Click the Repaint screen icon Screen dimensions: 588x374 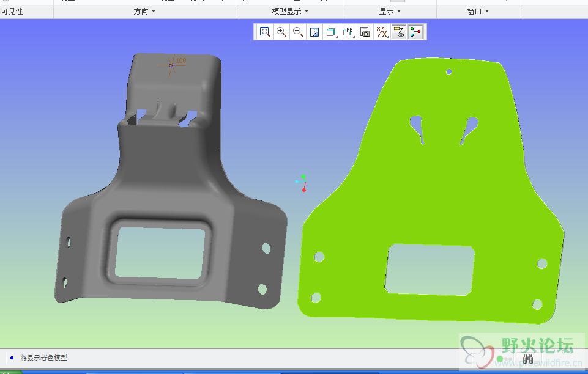coord(314,32)
